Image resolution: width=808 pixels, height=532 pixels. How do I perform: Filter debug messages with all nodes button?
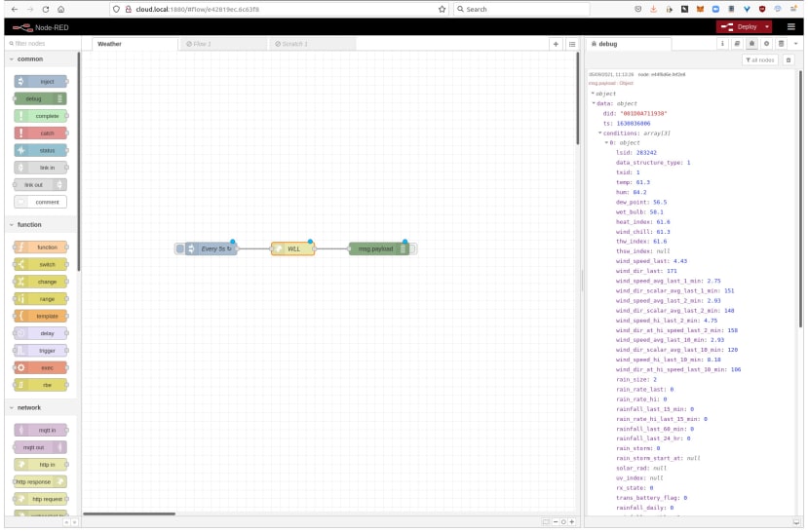click(760, 60)
